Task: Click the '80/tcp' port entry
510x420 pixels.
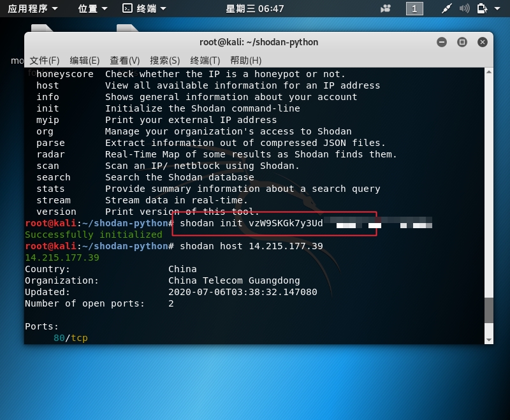Action: [x=71, y=338]
